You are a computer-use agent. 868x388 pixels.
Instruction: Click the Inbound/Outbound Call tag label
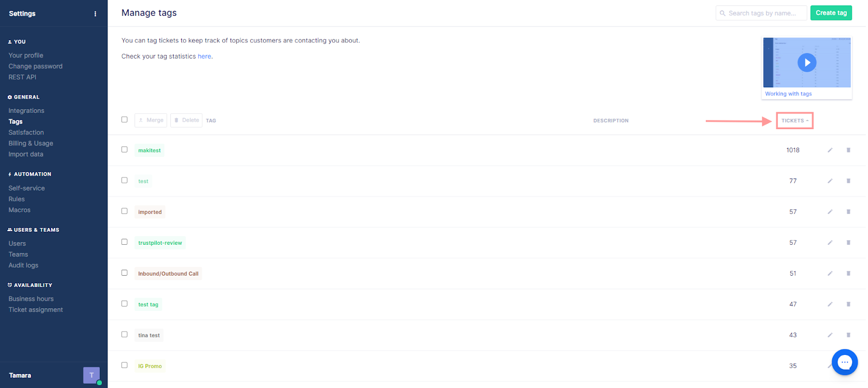coord(168,273)
